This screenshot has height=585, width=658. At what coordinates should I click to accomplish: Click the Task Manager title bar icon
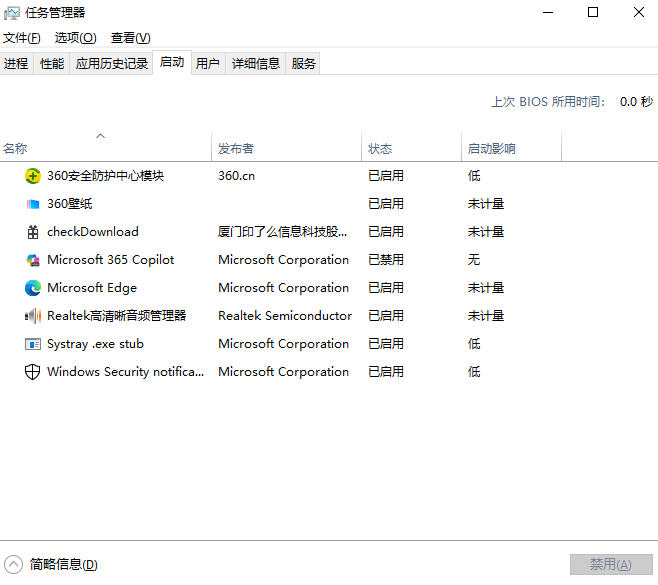[x=11, y=13]
